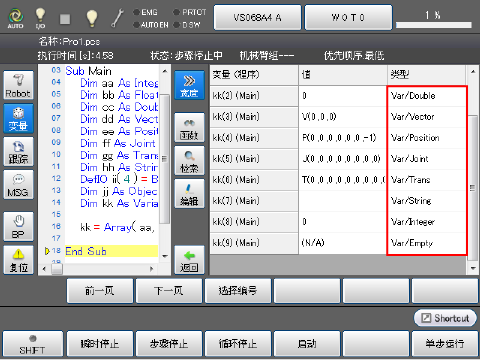Image resolution: width=480 pixels, height=360 pixels.
Task: Click the EMG status indicator
Action: tap(145, 12)
